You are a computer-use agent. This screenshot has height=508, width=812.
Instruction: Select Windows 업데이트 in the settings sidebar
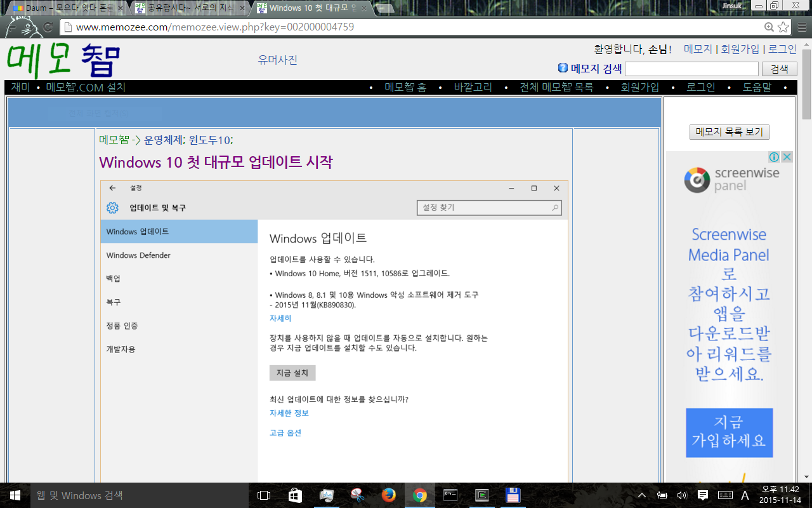tap(179, 232)
